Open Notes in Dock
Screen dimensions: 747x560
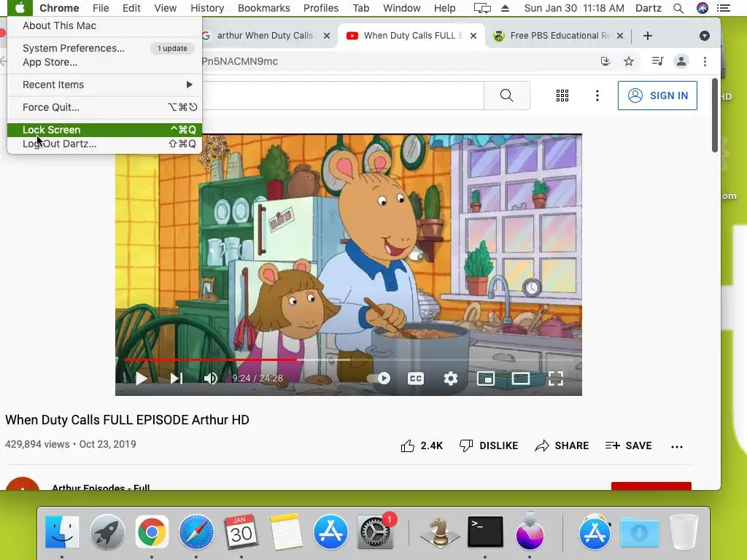click(x=286, y=532)
